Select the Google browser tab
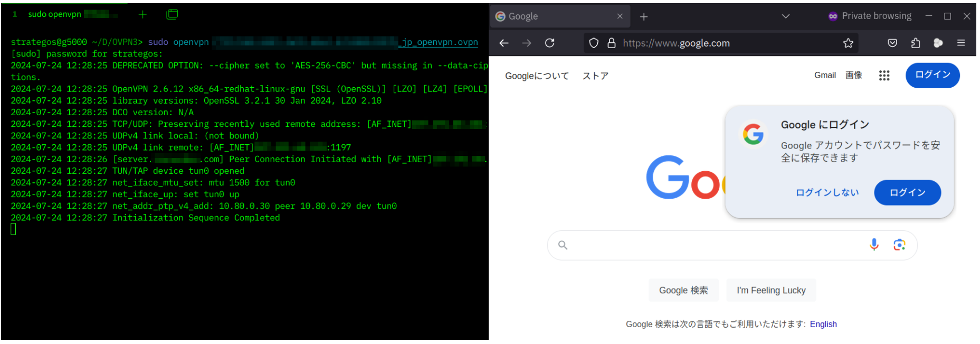Screen dimensions: 980x344 point(560,16)
